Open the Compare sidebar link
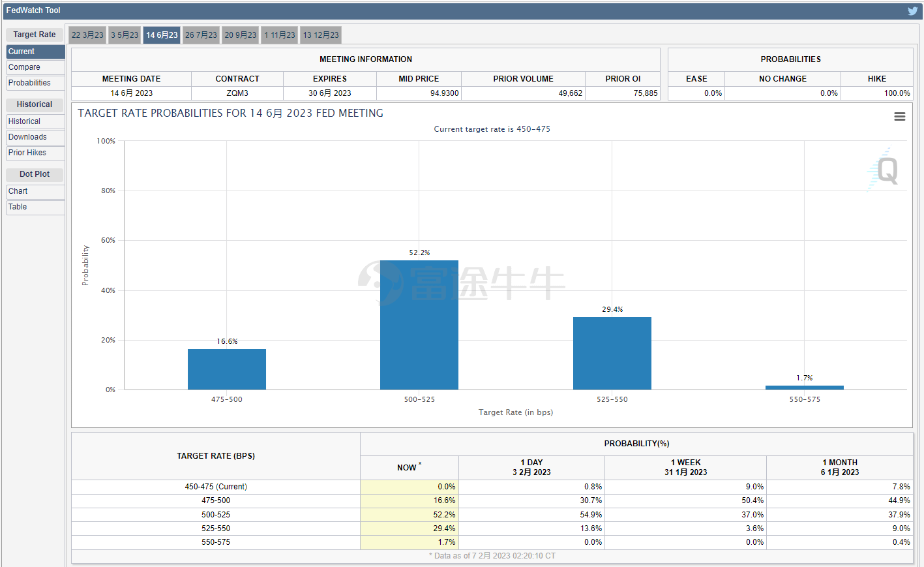The image size is (924, 567). point(35,67)
